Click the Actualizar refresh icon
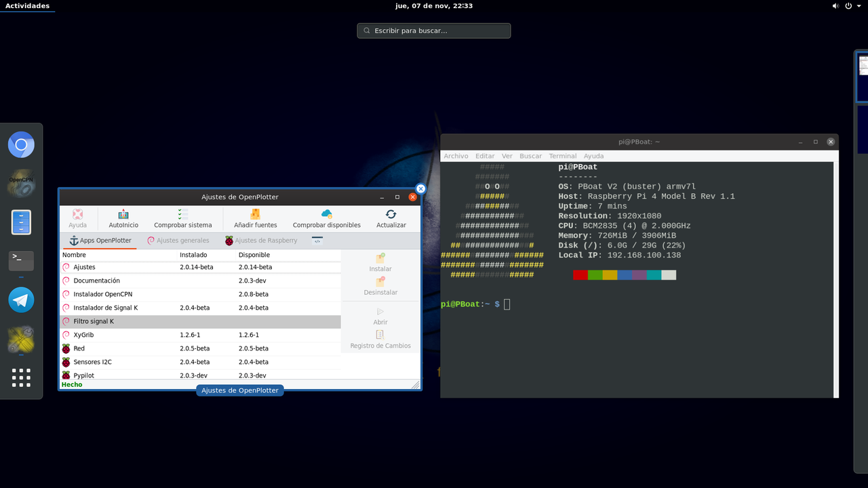Screen dimensions: 868x488 coord(391,214)
